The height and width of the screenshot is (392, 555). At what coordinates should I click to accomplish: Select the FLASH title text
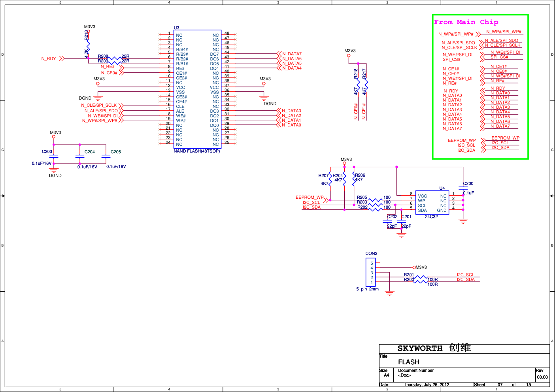[408, 362]
